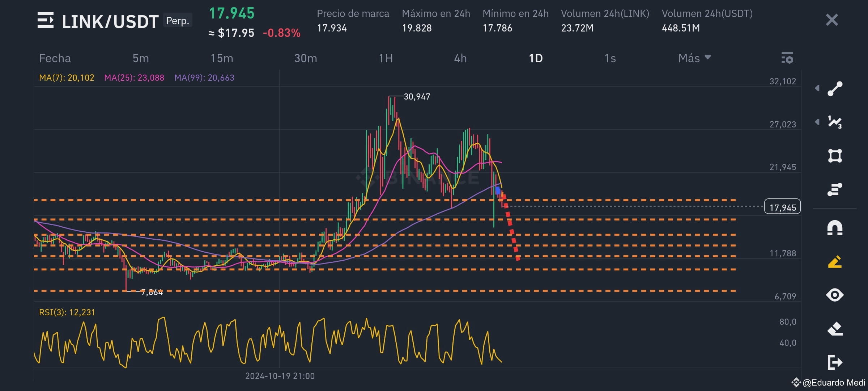Viewport: 868px width, 391px height.
Task: Toggle the magnet snap tool
Action: click(835, 228)
